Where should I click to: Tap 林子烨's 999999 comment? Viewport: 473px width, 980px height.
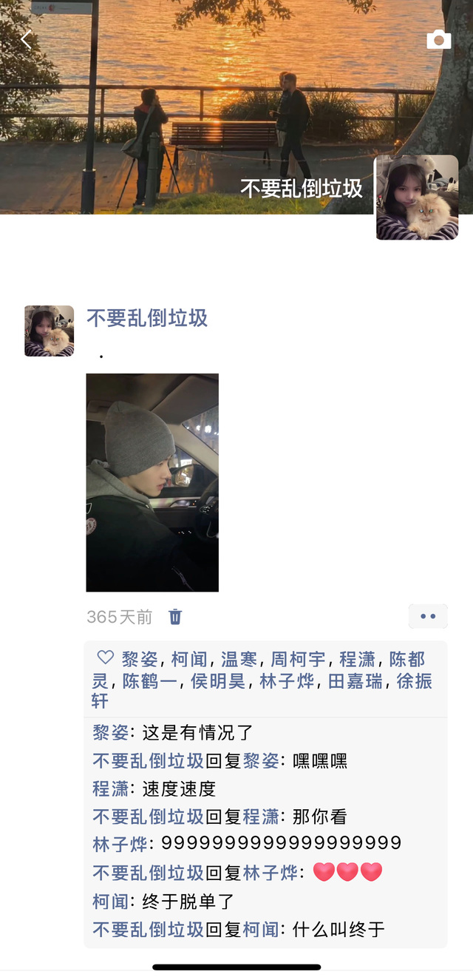pos(281,843)
